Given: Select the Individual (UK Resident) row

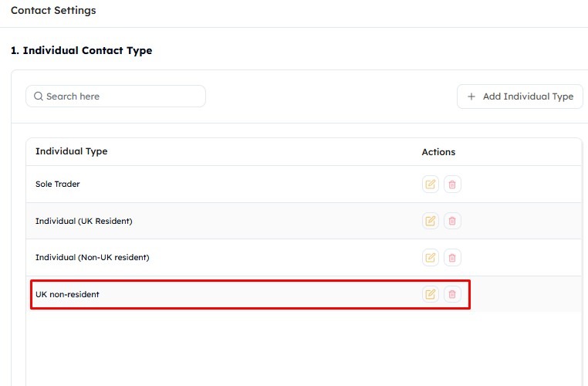Looking at the screenshot, I should pyautogui.click(x=304, y=221).
